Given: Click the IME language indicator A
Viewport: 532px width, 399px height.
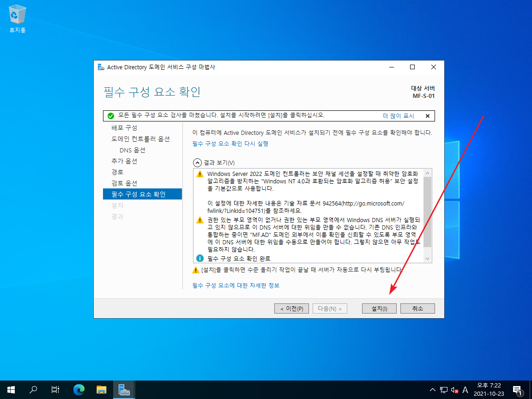Looking at the screenshot, I should pos(465,390).
